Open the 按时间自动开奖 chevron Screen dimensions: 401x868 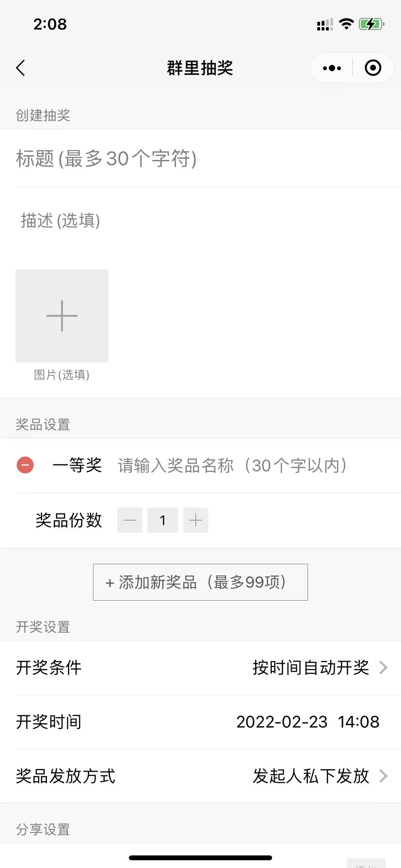(383, 667)
